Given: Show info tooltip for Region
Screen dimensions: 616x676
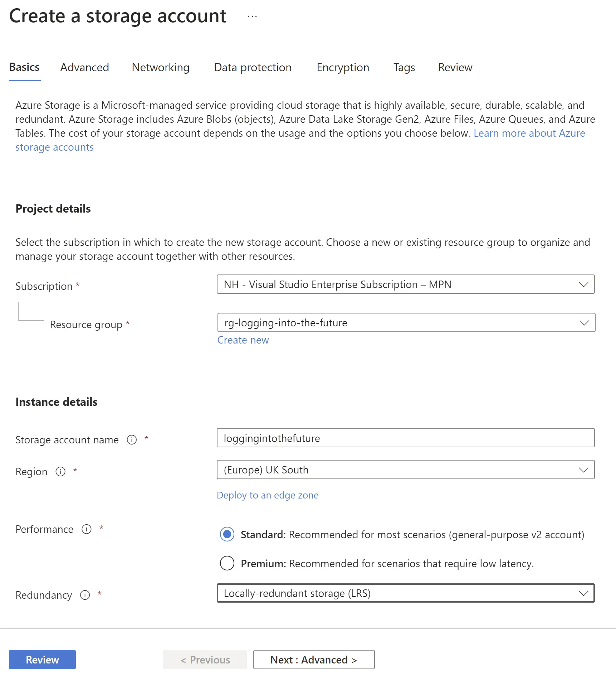Looking at the screenshot, I should [x=60, y=471].
